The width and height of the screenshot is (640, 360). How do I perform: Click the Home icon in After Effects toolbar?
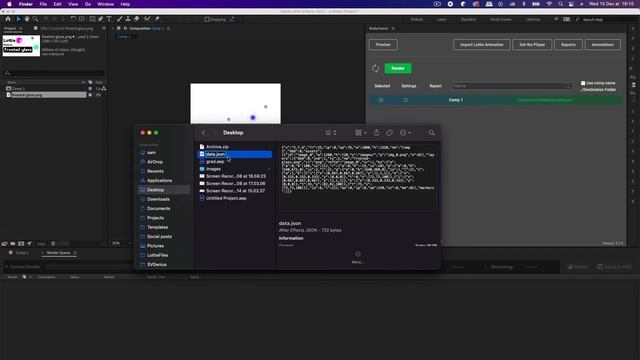coord(8,19)
